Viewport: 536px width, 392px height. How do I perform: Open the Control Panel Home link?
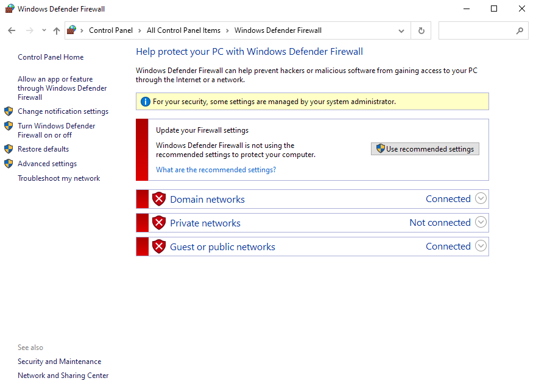point(51,57)
